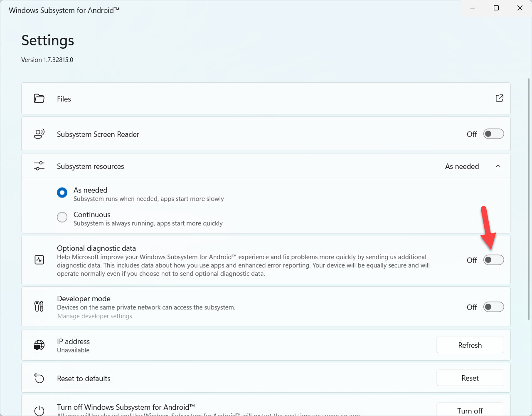Open Files via external link icon
Viewport: 532px width, 416px height.
(499, 98)
